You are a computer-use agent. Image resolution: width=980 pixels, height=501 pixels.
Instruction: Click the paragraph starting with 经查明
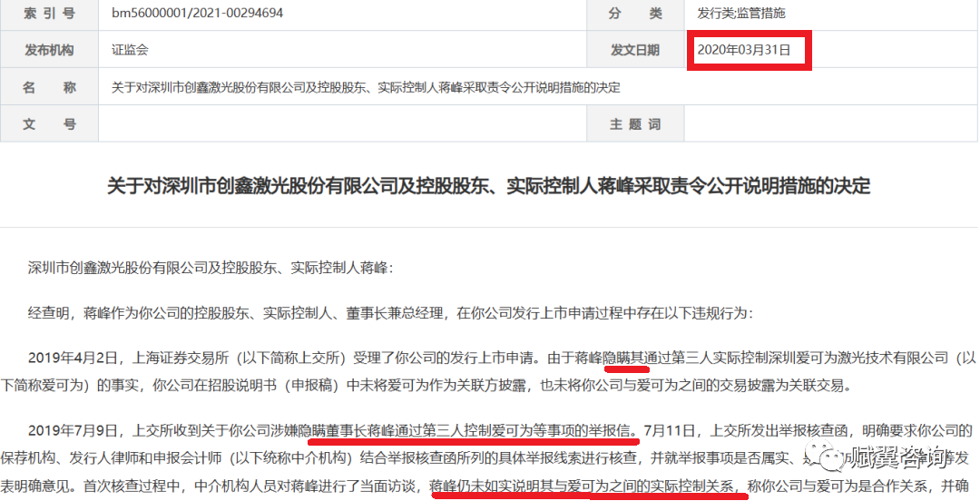point(390,313)
